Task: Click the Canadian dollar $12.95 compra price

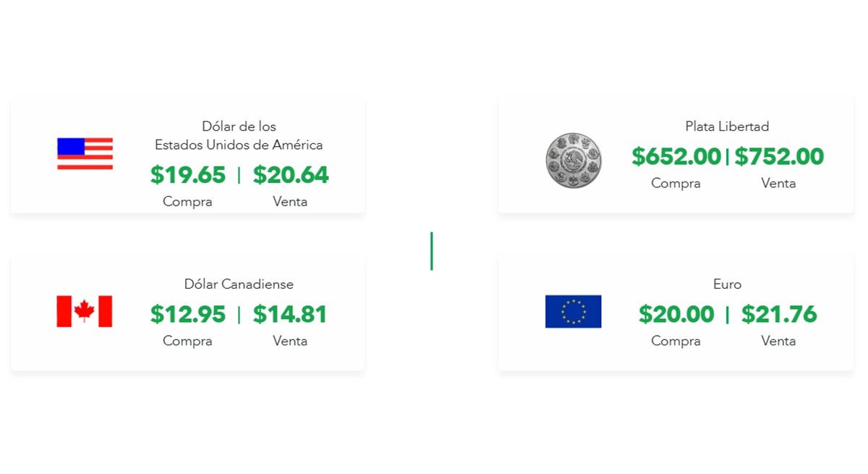Action: (x=188, y=315)
